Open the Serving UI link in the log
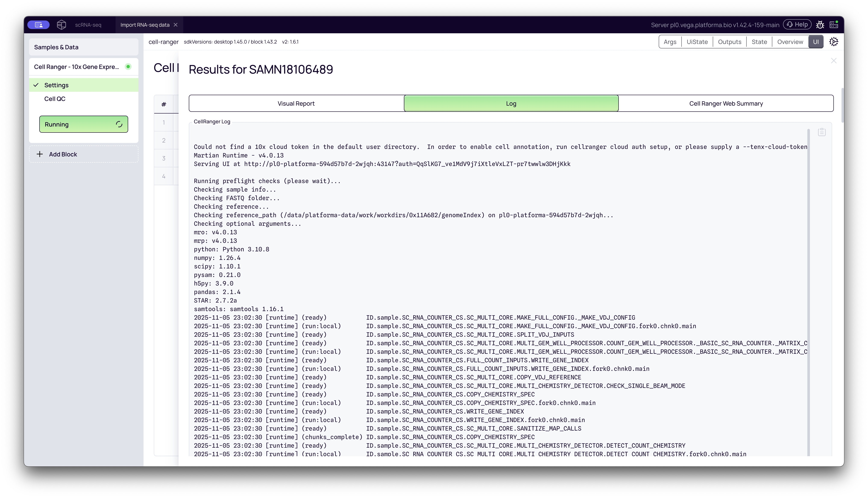 tap(407, 164)
